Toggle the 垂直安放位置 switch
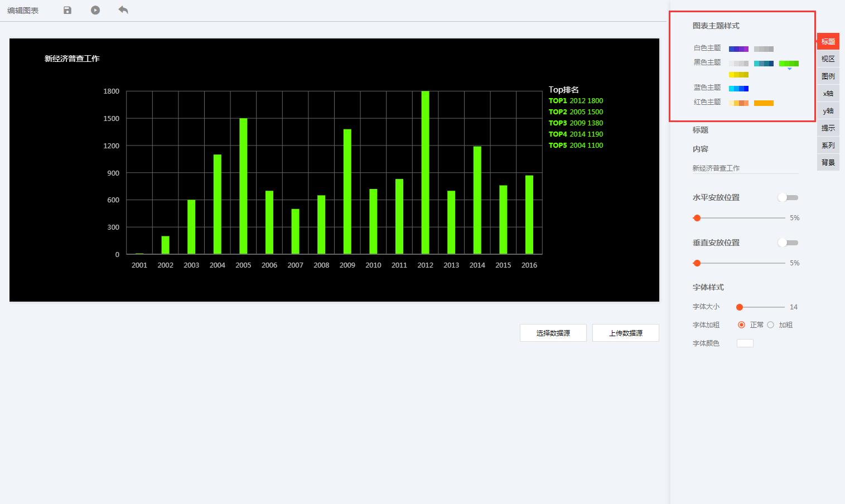This screenshot has width=845, height=504. [x=788, y=243]
